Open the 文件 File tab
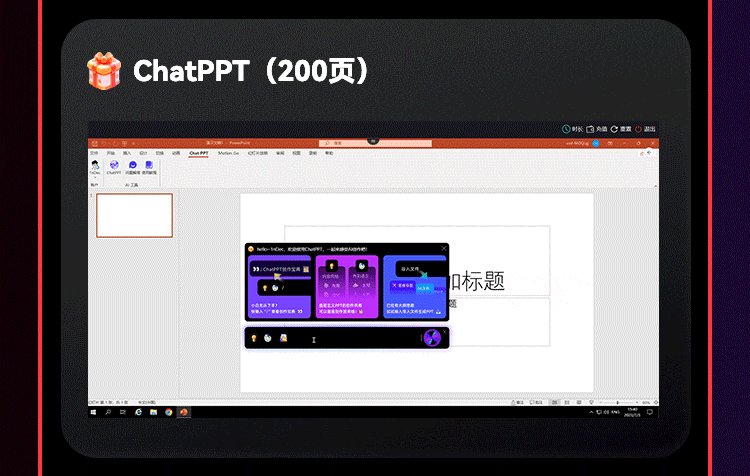The image size is (750, 476). [x=94, y=153]
